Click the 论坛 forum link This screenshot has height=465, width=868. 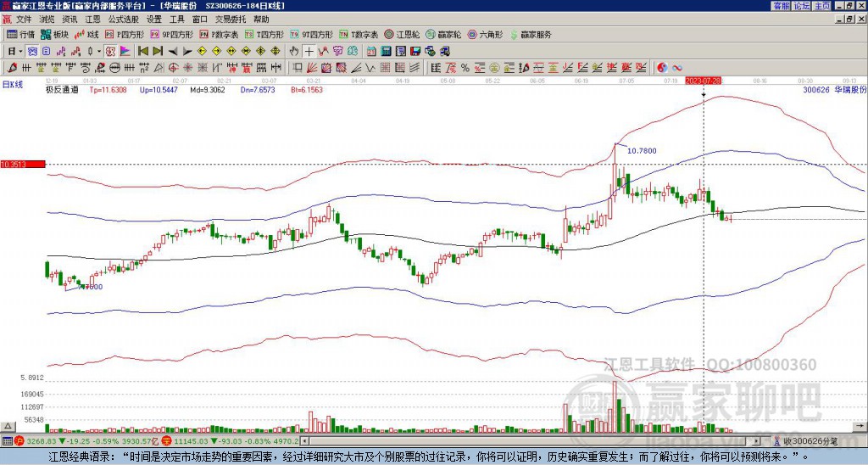click(801, 6)
